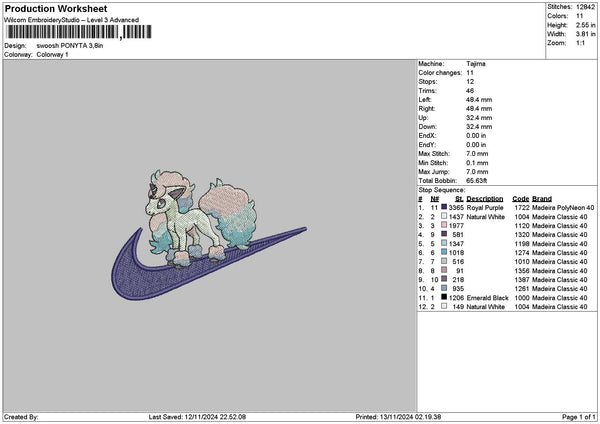The width and height of the screenshot is (600, 424).
Task: Click the 'Royal Purple' description text
Action: point(485,208)
